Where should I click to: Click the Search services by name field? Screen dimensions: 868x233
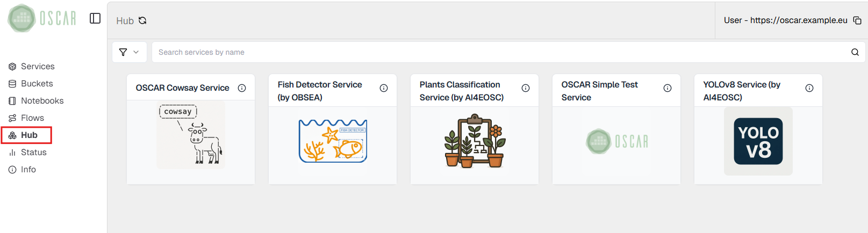coord(500,52)
